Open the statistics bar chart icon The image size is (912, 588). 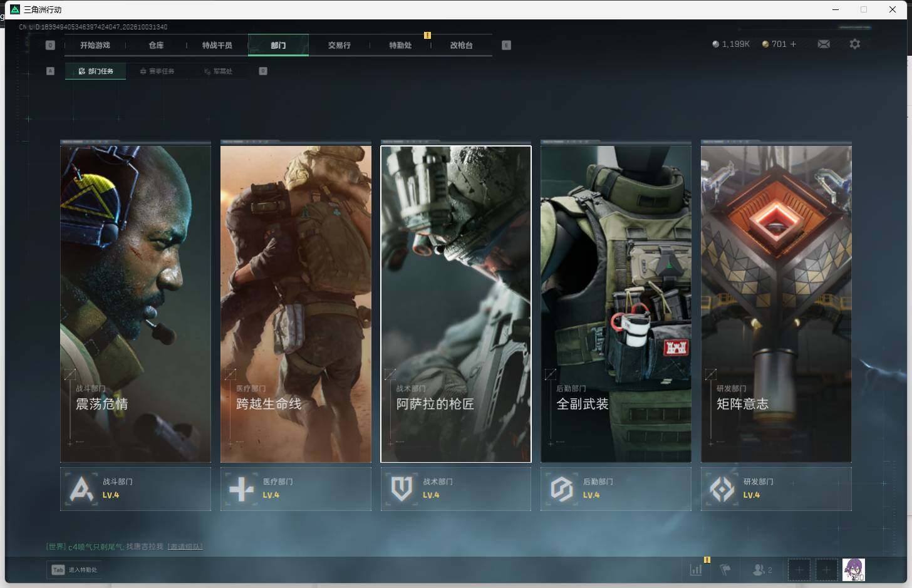click(696, 570)
